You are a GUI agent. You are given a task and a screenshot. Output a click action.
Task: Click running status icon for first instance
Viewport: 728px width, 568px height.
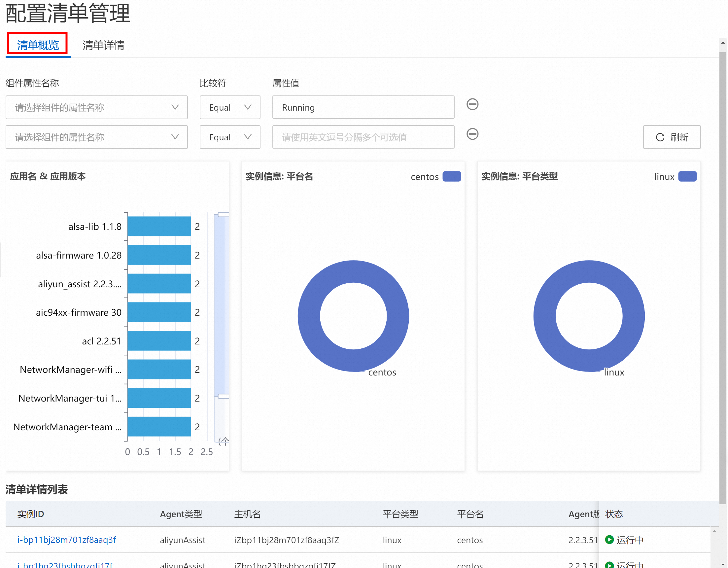[609, 539]
